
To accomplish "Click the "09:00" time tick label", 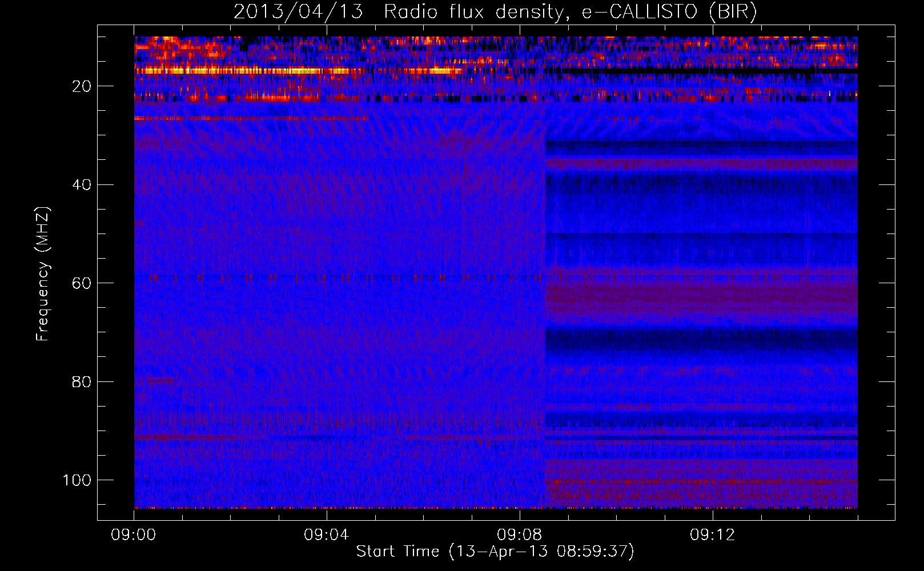I will click(134, 535).
